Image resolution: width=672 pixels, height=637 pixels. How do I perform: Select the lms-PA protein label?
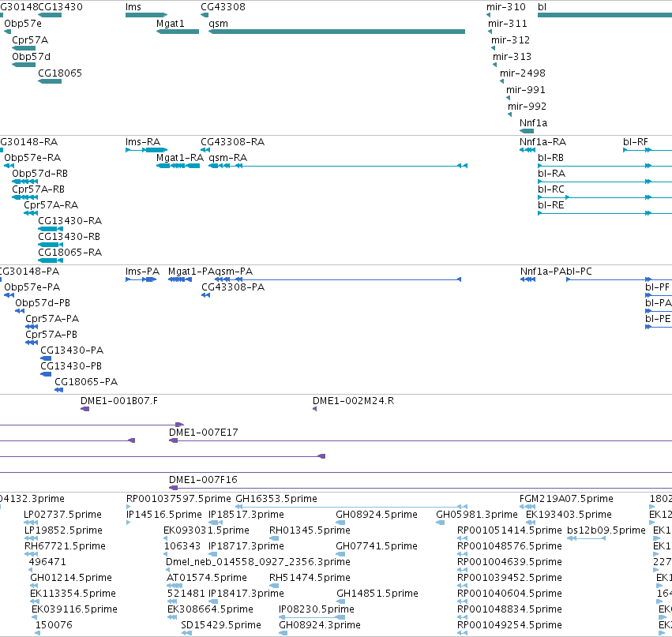tap(142, 272)
